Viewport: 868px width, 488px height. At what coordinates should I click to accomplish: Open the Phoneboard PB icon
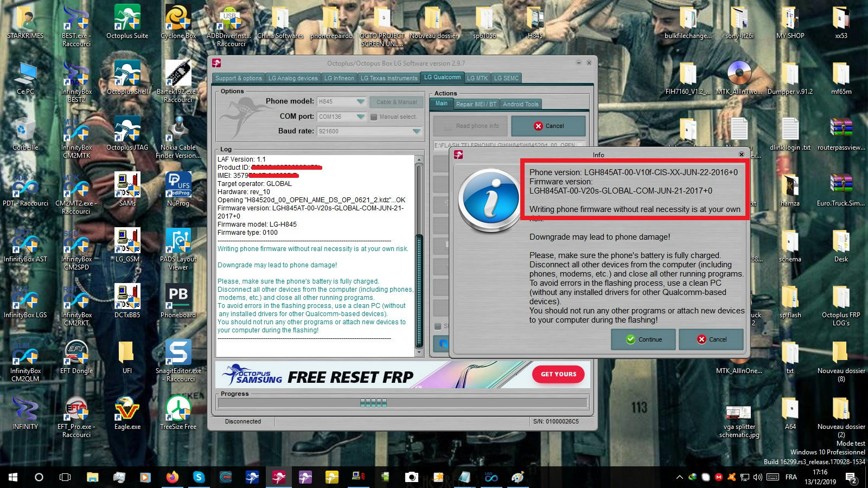(x=178, y=300)
